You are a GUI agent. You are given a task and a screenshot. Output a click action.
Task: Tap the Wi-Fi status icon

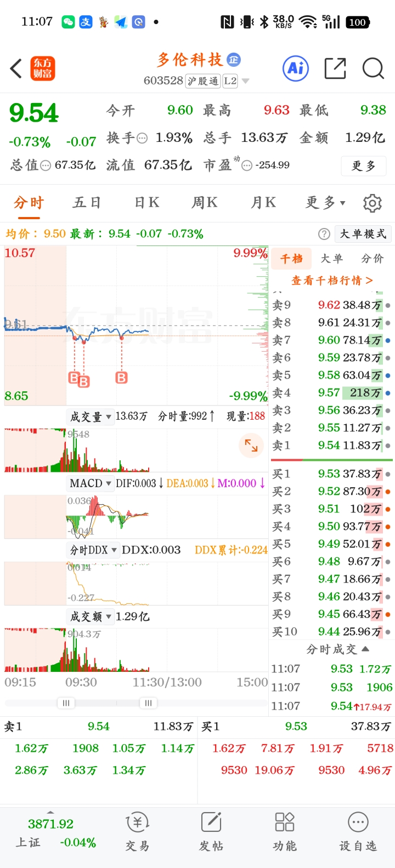tap(308, 22)
